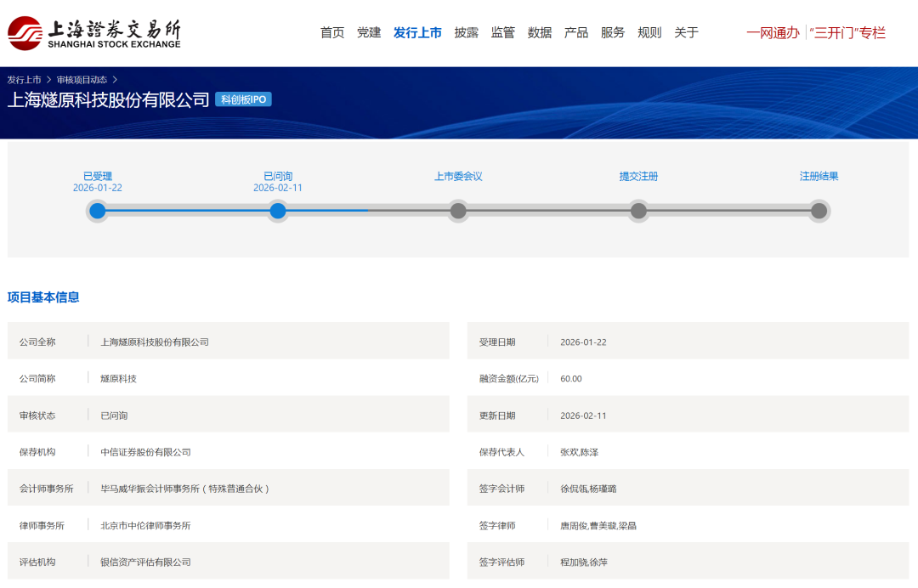Click the 公司全称 value in the table
This screenshot has width=918, height=588.
[x=155, y=342]
